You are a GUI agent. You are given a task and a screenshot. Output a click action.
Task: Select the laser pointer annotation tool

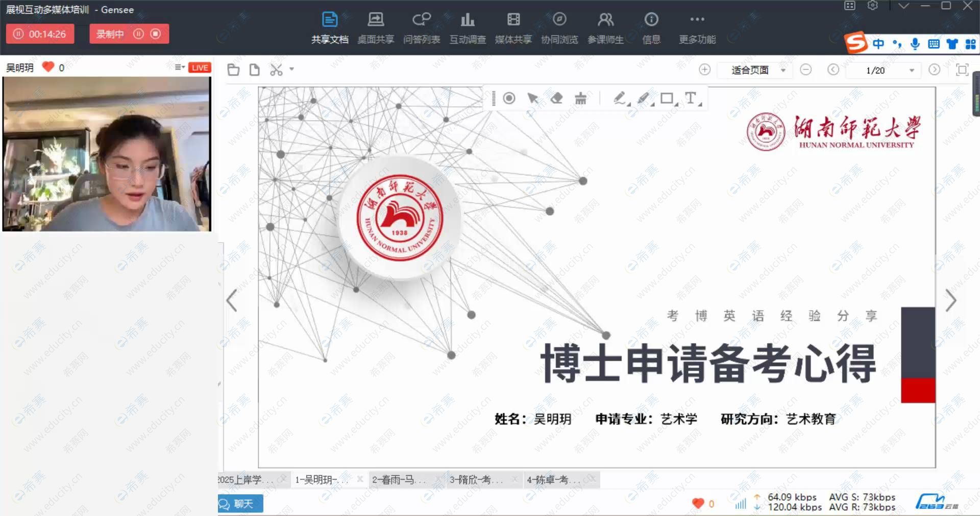[x=509, y=98]
